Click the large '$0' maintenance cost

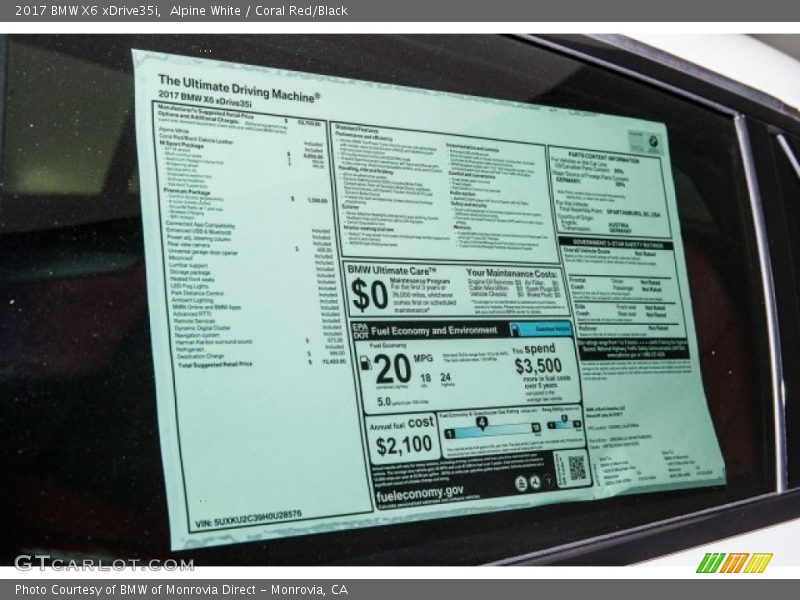coord(369,295)
